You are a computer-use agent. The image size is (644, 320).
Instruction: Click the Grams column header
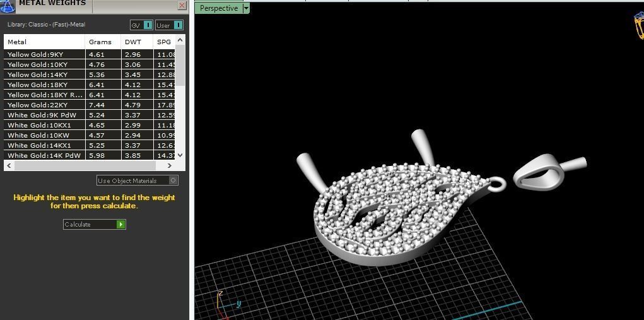103,42
